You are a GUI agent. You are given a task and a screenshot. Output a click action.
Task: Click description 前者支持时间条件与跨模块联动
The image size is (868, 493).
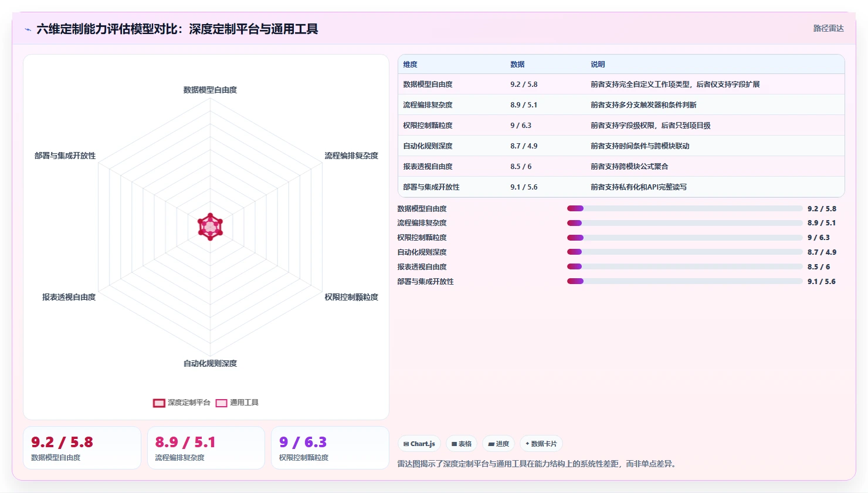(640, 146)
